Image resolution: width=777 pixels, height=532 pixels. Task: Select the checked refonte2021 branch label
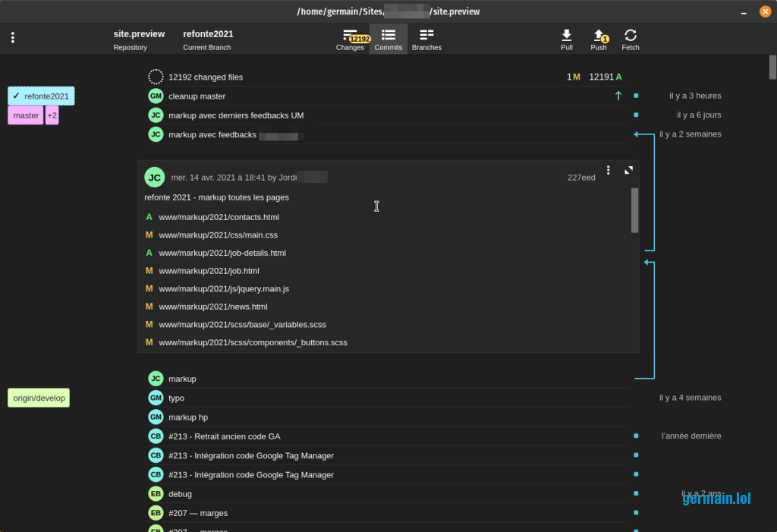tap(42, 96)
